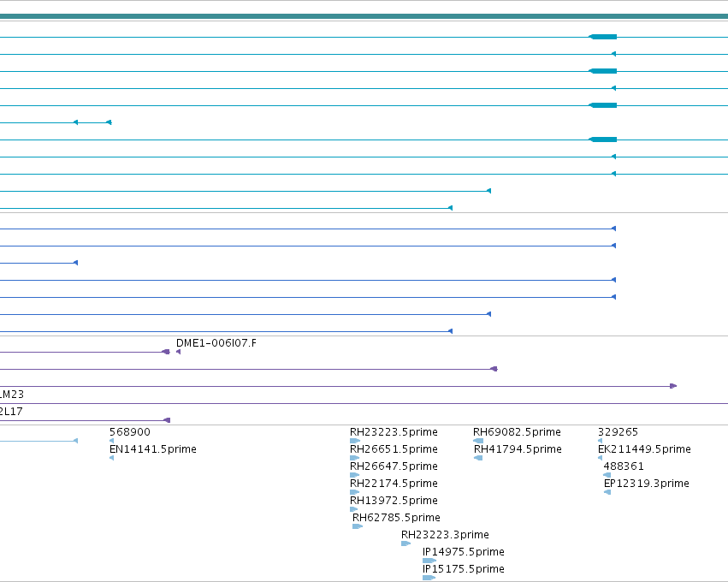Click the glyph under RH23223.5prime

coord(355,441)
